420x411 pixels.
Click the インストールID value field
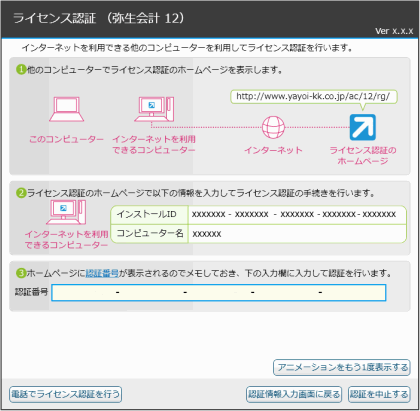tap(297, 215)
